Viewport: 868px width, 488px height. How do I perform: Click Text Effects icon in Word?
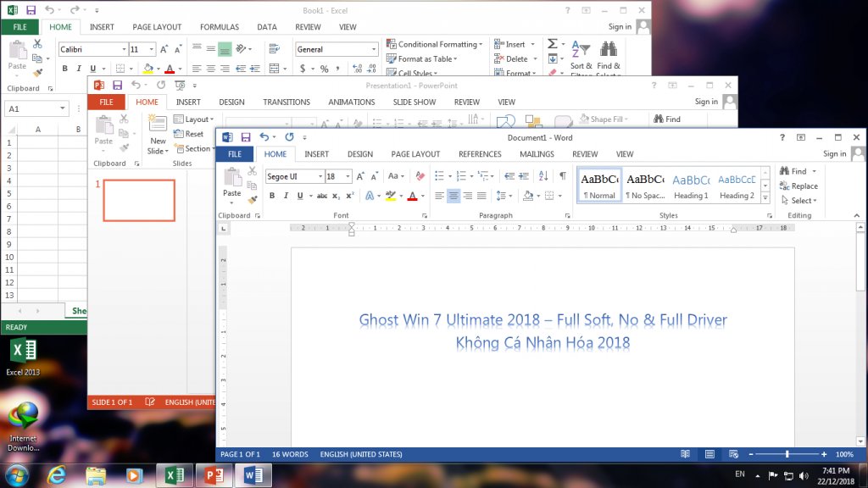pos(370,196)
